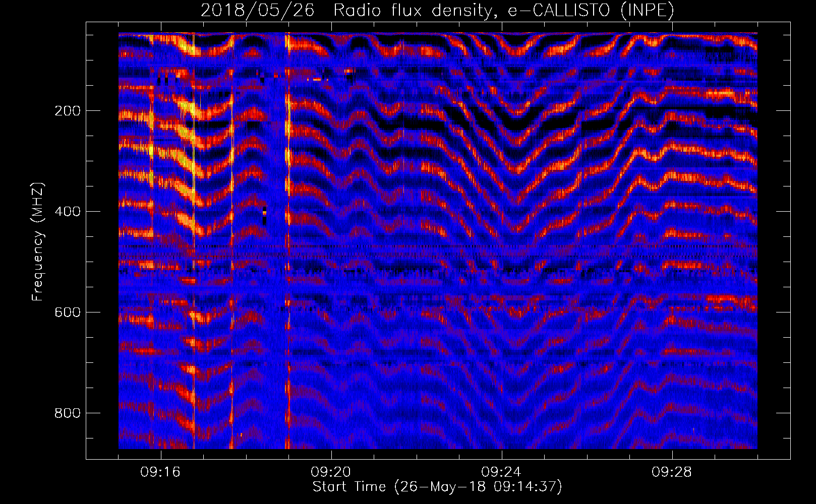Click the 600 frequency tick label
This screenshot has height=504, width=816.
tap(68, 312)
